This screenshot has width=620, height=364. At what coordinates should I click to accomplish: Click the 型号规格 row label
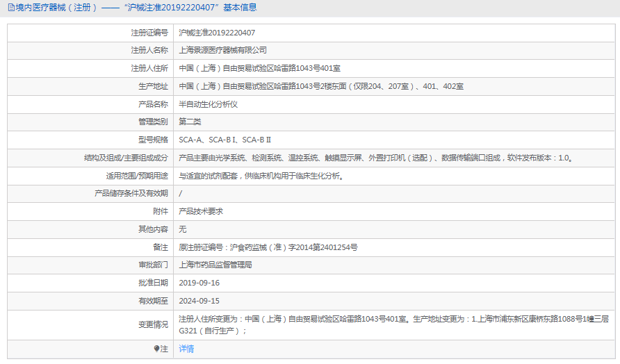click(x=153, y=140)
